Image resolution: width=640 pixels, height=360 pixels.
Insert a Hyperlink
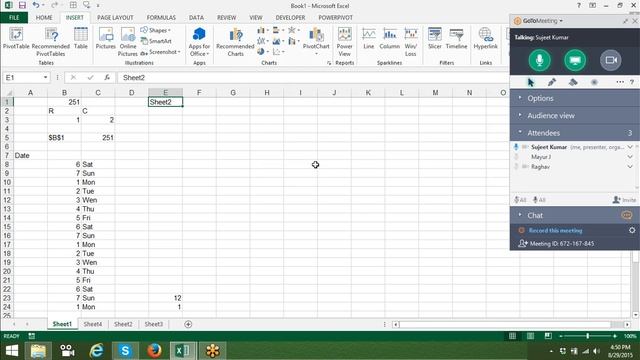(485, 38)
